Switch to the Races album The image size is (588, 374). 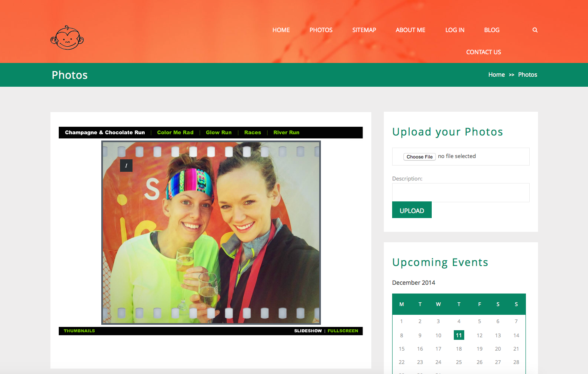coord(253,133)
